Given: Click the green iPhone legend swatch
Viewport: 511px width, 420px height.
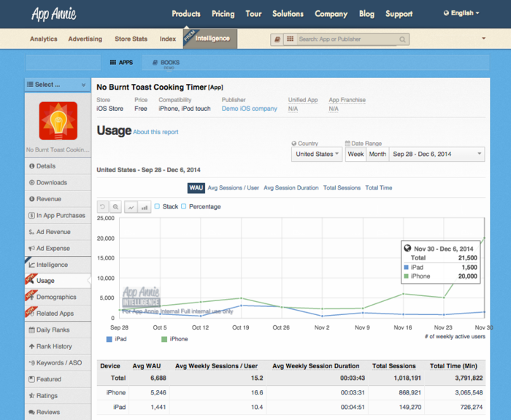Looking at the screenshot, I should point(164,339).
